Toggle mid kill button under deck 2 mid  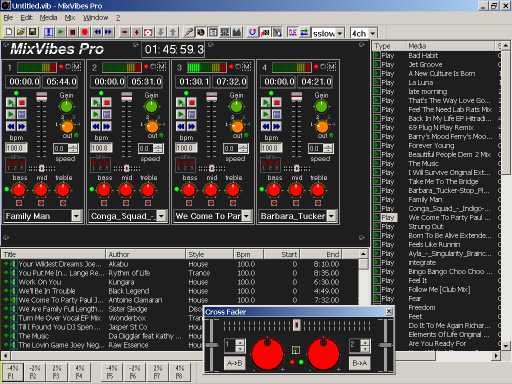tap(126, 203)
